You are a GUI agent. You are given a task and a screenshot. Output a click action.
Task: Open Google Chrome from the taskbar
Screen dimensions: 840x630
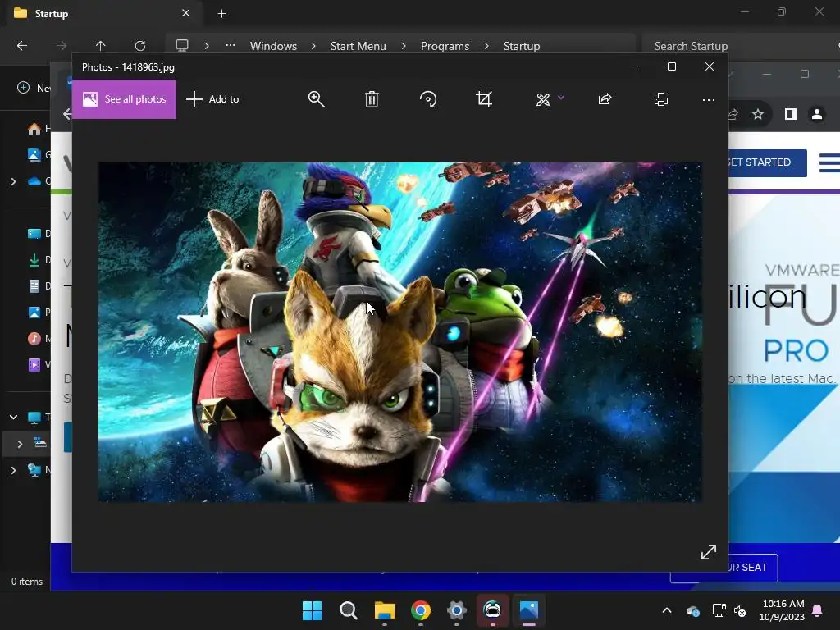[421, 610]
